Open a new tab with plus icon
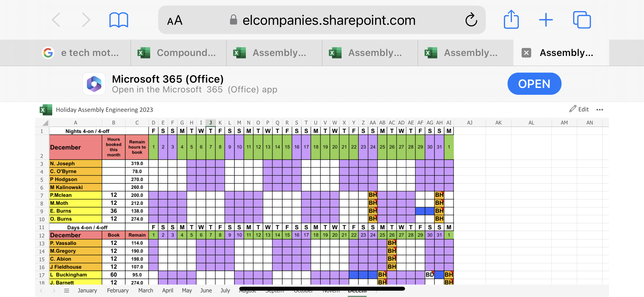Screen dimensions: 644x297 point(546,20)
